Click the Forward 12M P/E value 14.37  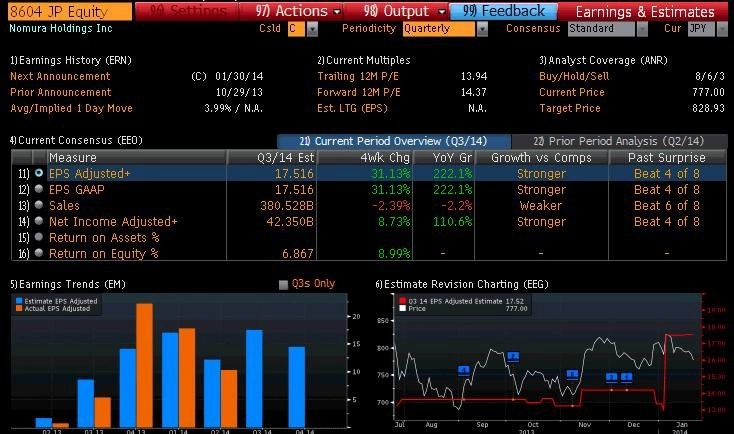[474, 92]
